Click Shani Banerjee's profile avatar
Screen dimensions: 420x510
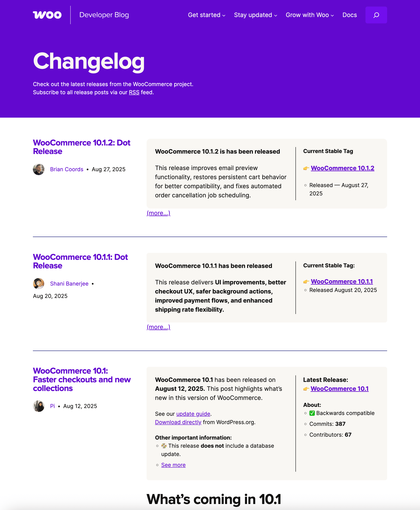click(x=39, y=283)
